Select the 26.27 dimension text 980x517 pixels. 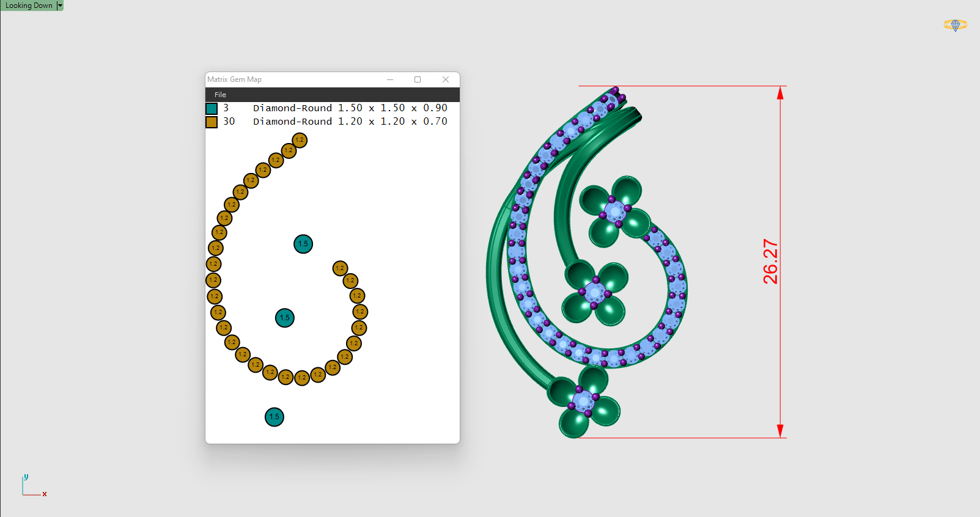coord(770,262)
